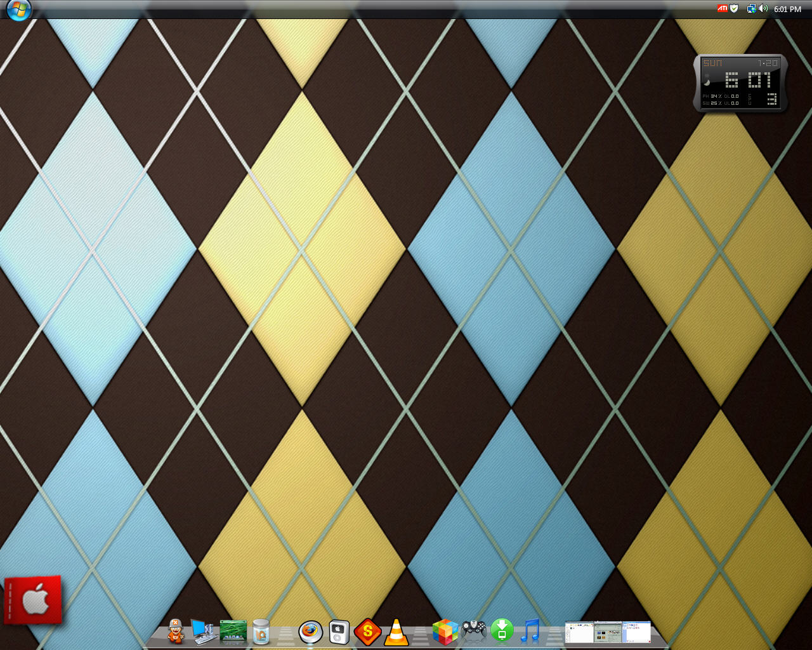Click the CPU usage readout on widget

[x=763, y=99]
